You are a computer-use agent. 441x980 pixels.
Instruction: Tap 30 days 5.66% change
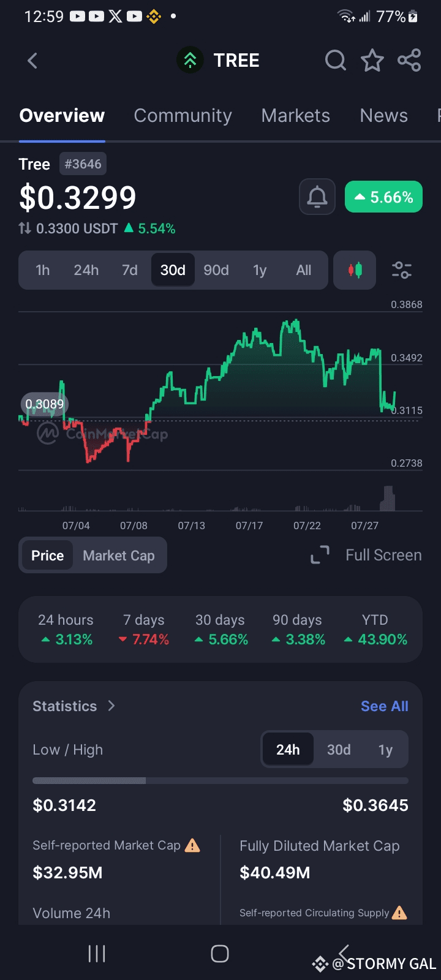click(x=221, y=630)
